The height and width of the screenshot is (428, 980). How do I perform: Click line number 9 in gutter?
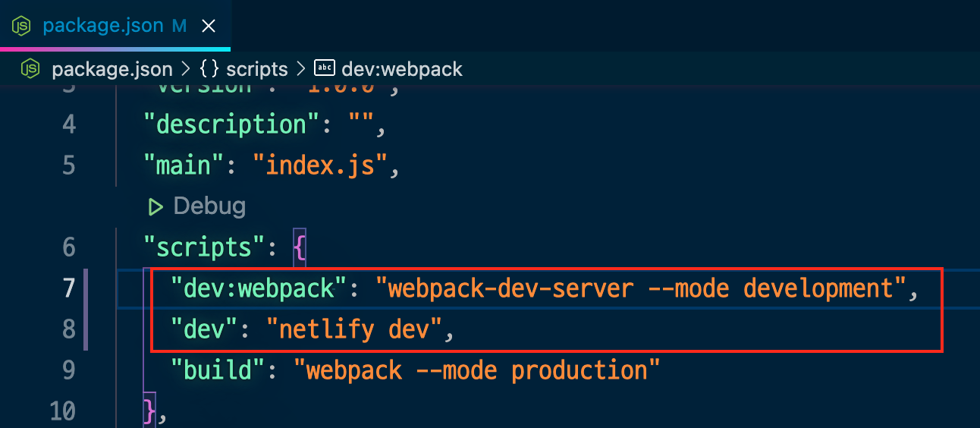[69, 370]
